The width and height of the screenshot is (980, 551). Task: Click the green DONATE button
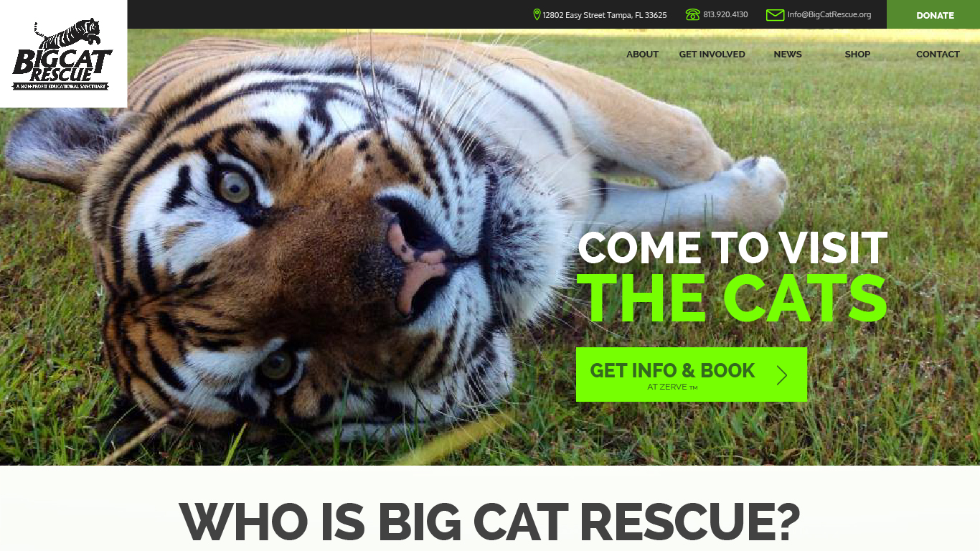coord(933,14)
